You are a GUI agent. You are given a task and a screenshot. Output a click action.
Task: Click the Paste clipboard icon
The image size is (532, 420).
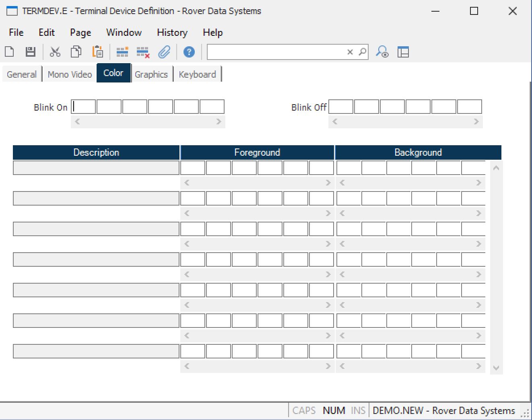click(x=98, y=52)
